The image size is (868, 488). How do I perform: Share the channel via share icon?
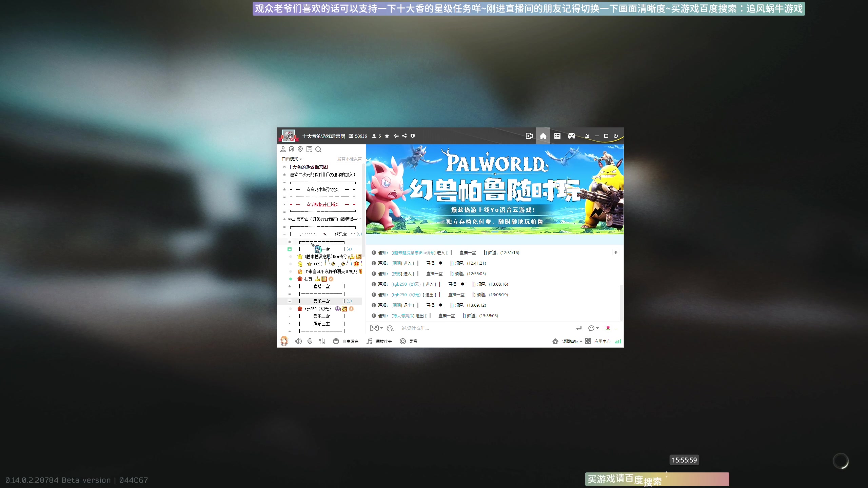point(405,136)
